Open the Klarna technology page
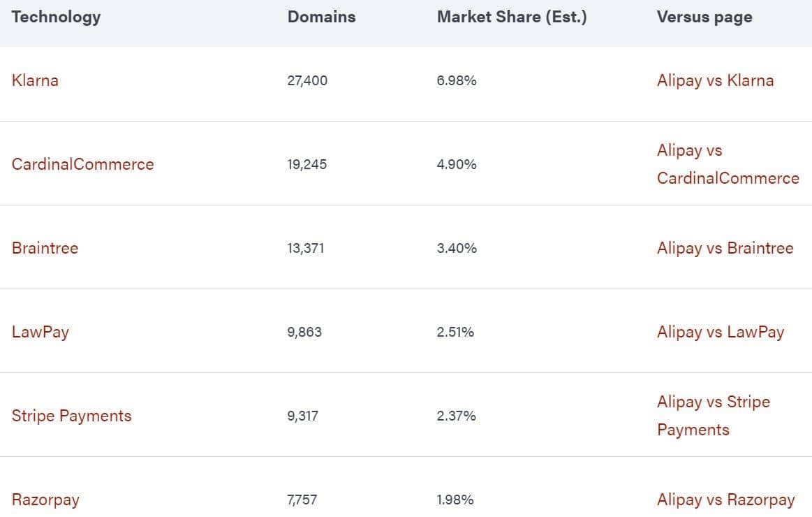This screenshot has height=517, width=812. [x=35, y=80]
